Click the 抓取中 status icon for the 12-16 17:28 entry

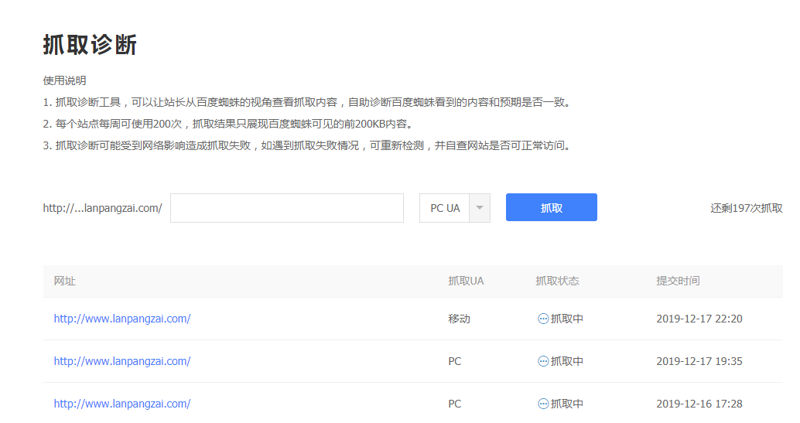[x=543, y=404]
